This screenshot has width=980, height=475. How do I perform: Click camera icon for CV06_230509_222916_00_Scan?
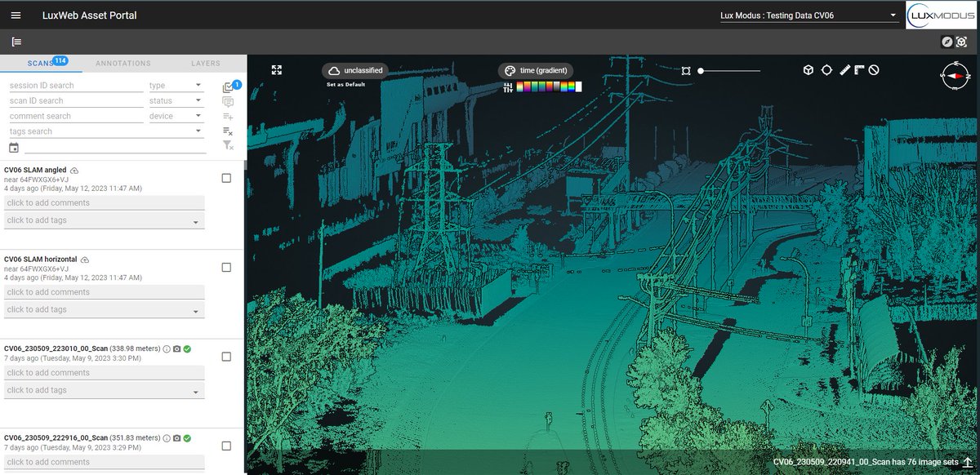coord(176,438)
